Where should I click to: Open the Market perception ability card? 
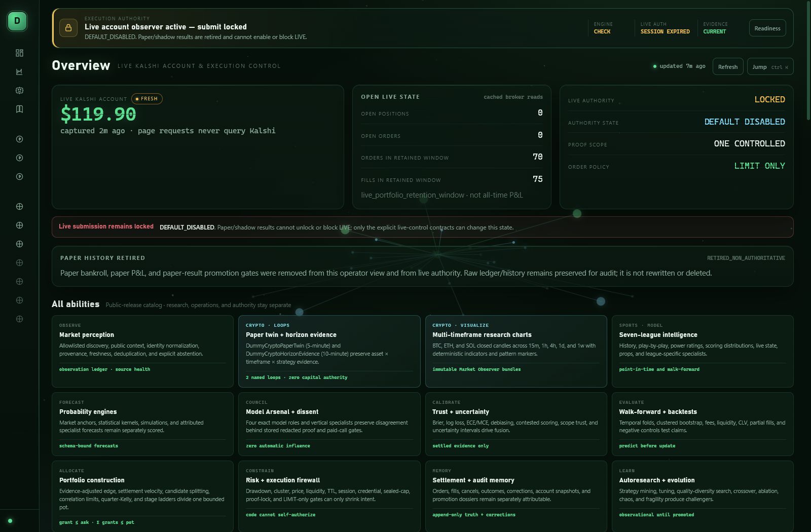coord(142,351)
